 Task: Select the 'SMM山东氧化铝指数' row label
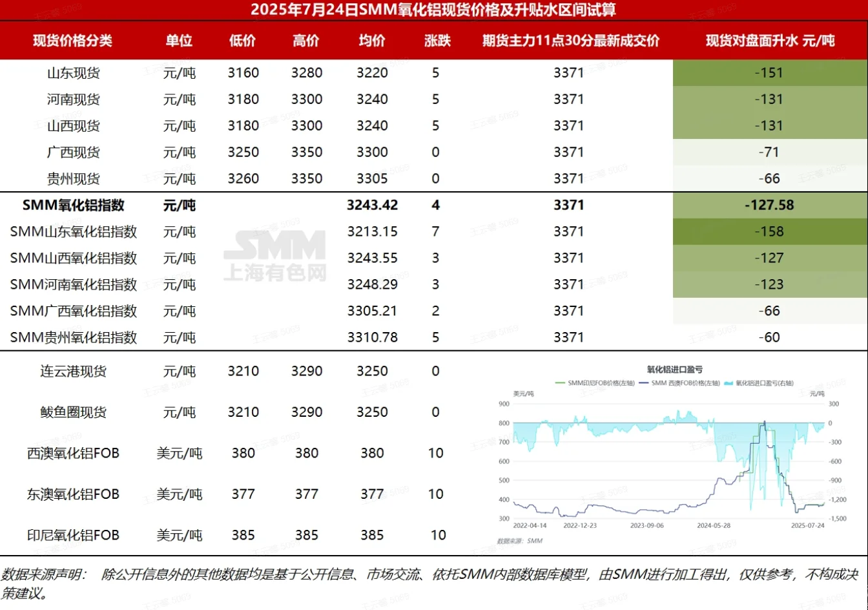tap(74, 232)
